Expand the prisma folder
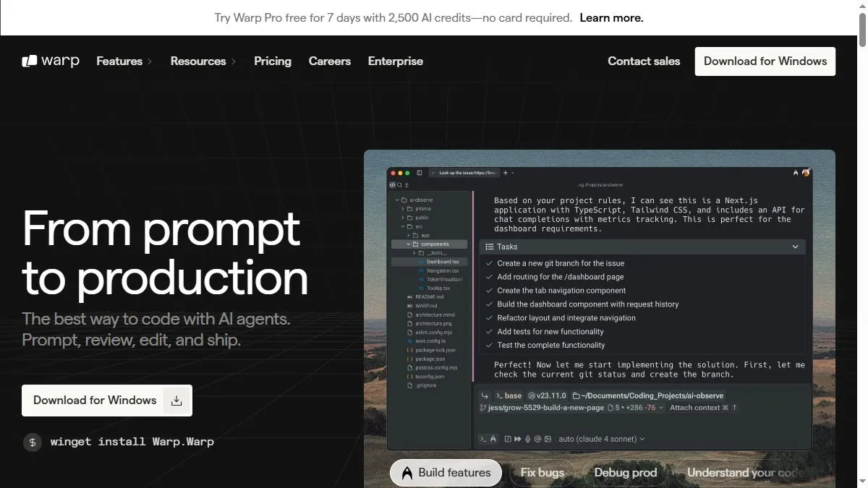This screenshot has width=868, height=488. 403,208
